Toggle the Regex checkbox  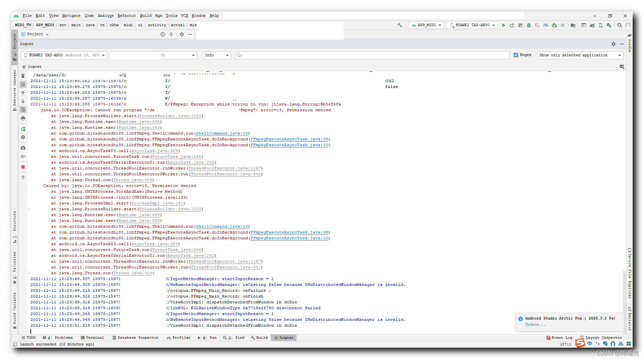point(516,55)
